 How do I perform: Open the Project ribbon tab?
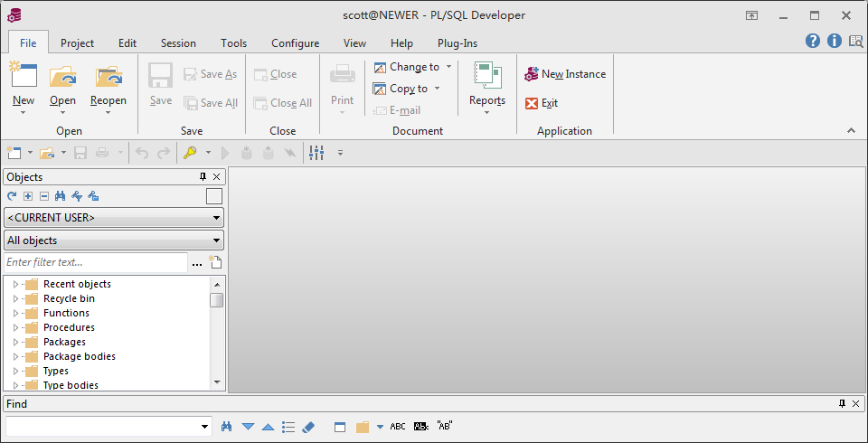tap(77, 43)
